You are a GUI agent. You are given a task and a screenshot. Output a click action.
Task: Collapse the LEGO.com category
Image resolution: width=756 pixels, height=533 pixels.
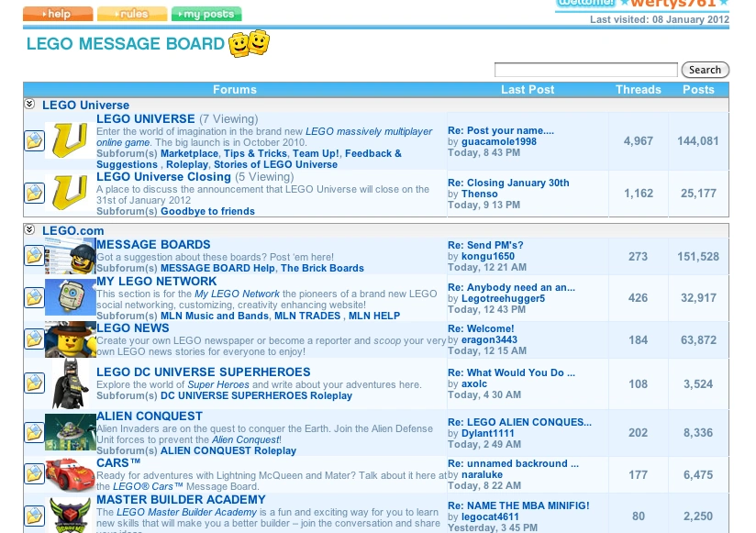point(29,229)
